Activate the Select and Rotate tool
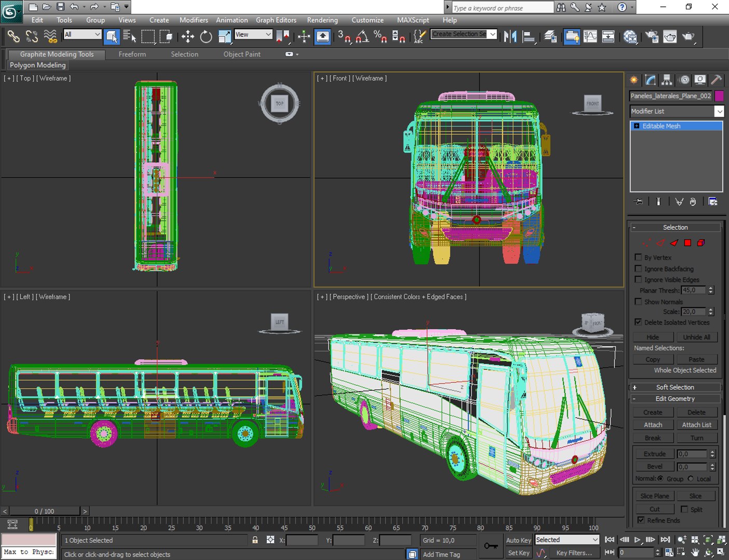Image resolution: width=729 pixels, height=560 pixels. coord(206,36)
